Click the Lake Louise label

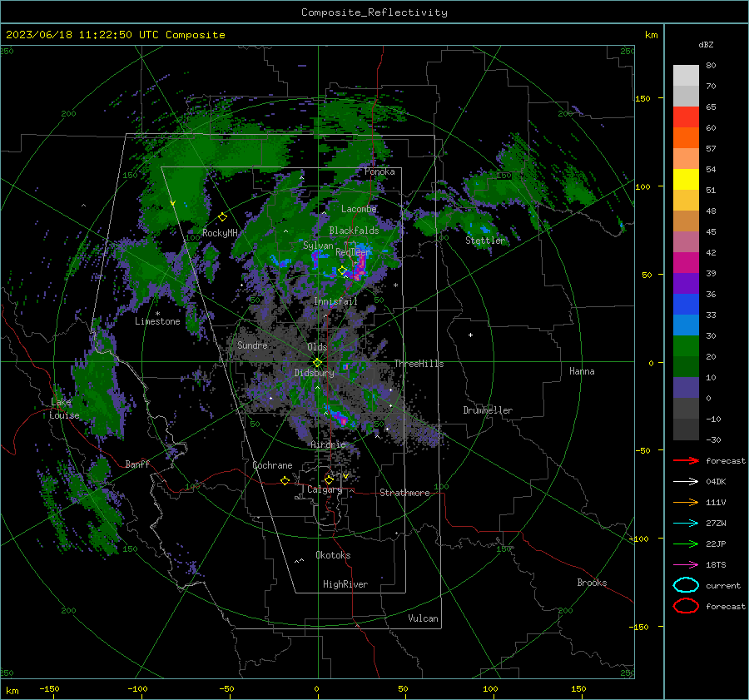(x=64, y=409)
